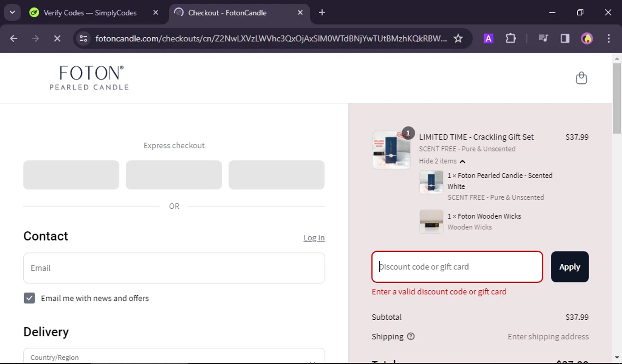
Task: Click the Enter a valid discount code error text
Action: [x=439, y=292]
